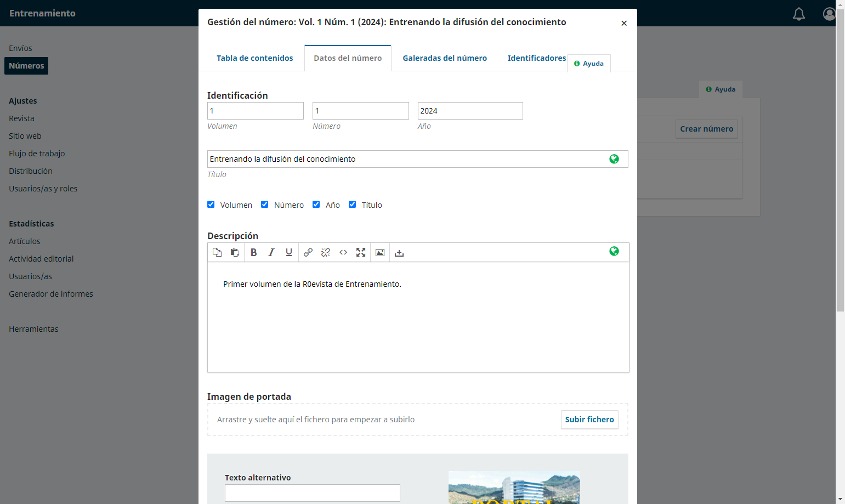Click the Crear número button
This screenshot has width=845, height=504.
[x=707, y=129]
